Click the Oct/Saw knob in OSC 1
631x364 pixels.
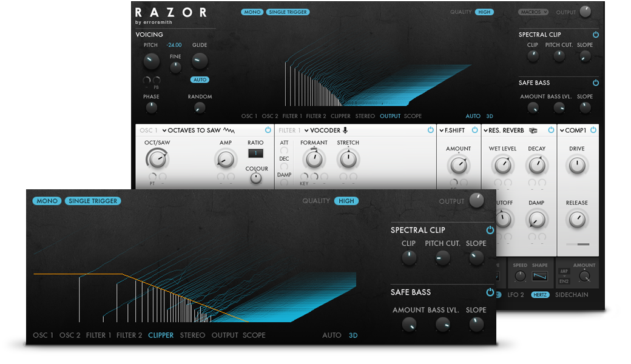coord(157,160)
